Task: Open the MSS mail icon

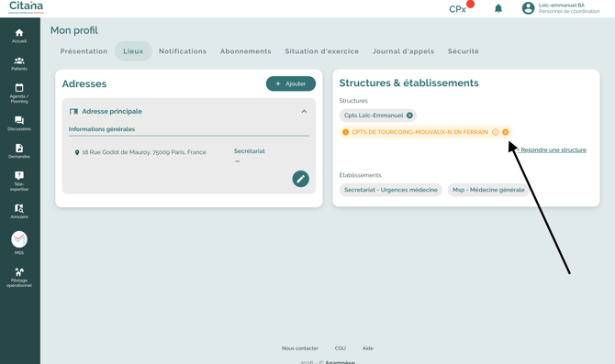Action: coord(19,239)
